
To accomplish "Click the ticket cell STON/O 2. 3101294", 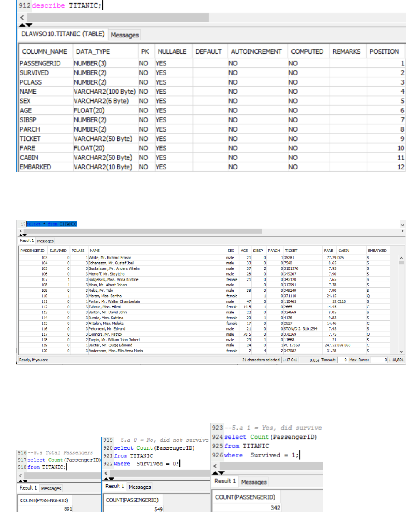I will pyautogui.click(x=300, y=329).
